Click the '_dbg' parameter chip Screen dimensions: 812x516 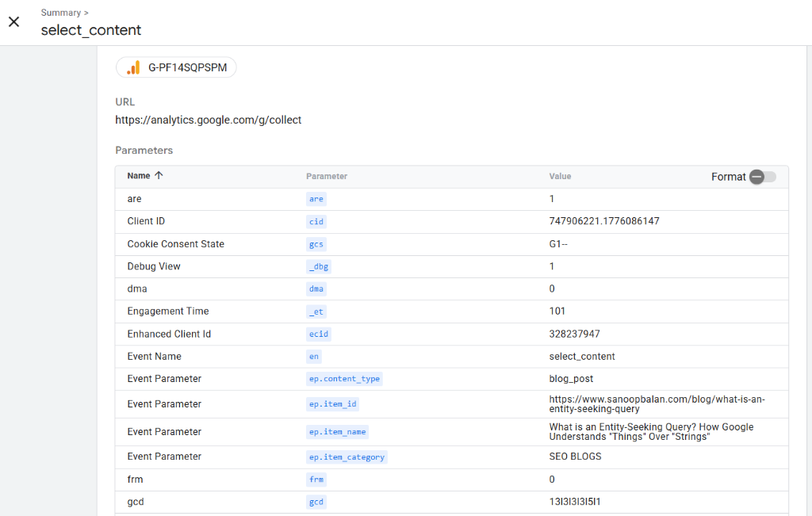point(319,266)
